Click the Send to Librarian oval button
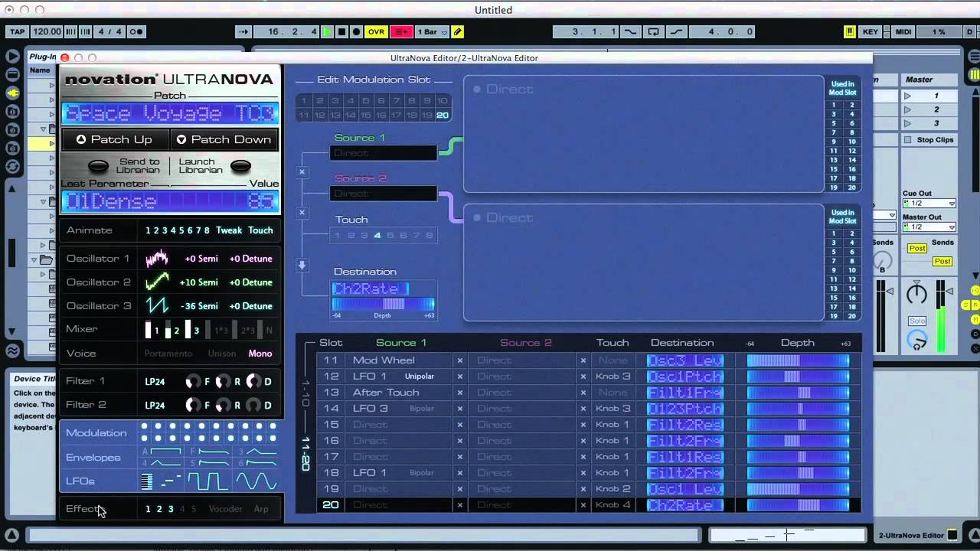This screenshot has width=980, height=551. point(98,166)
